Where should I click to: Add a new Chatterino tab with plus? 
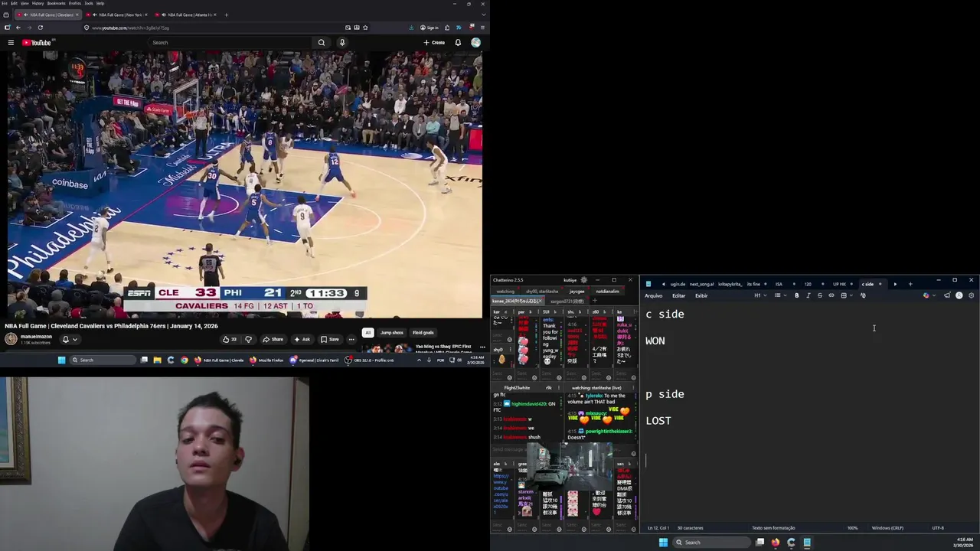(x=595, y=301)
